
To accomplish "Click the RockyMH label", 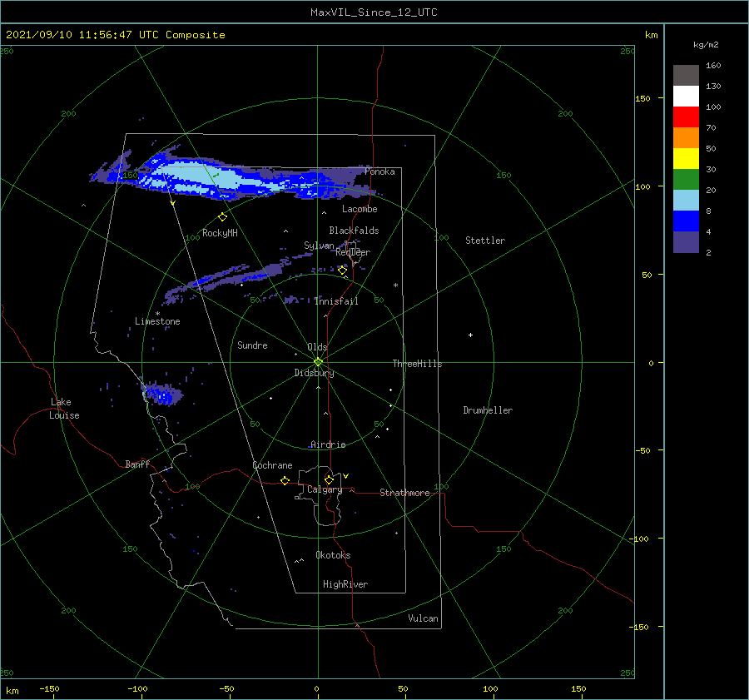I will coord(220,233).
